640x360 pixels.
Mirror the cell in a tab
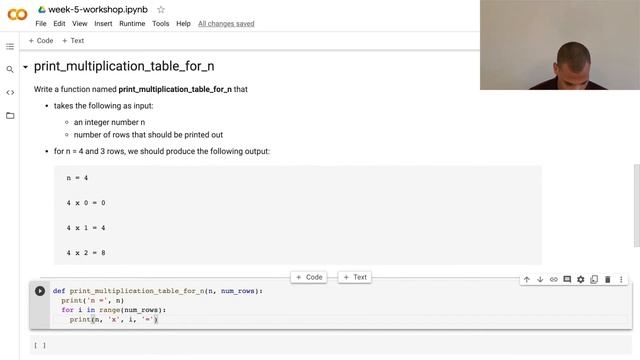(x=594, y=280)
